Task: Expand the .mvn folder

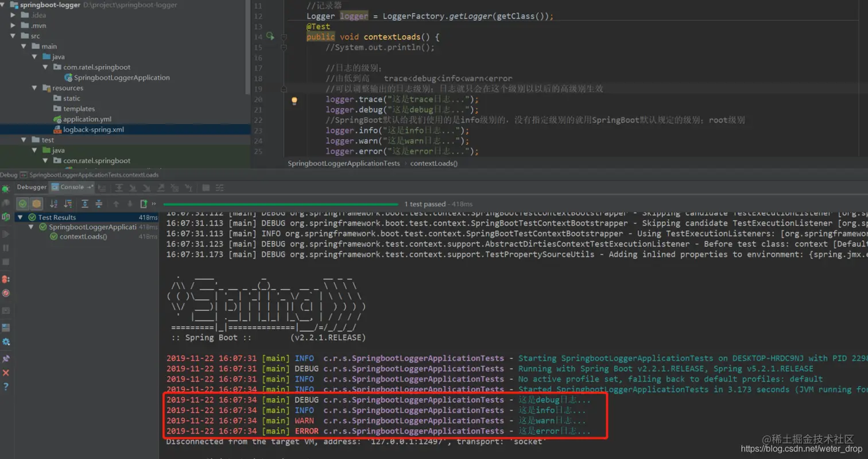Action: [x=13, y=25]
